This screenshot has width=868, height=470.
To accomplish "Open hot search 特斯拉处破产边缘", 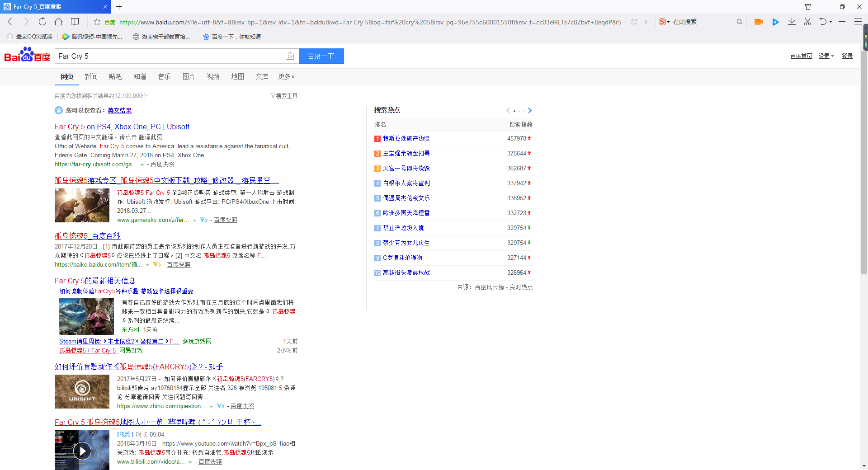I will pyautogui.click(x=406, y=138).
